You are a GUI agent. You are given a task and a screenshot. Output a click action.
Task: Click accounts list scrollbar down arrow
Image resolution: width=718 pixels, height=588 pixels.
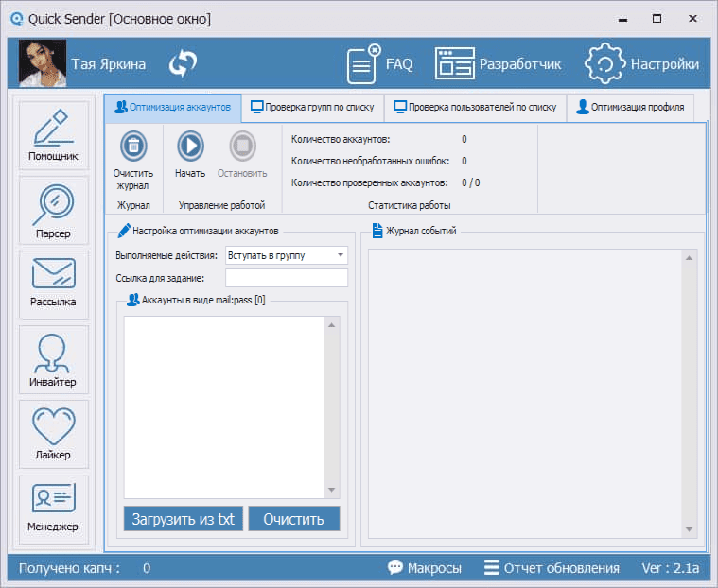pyautogui.click(x=332, y=490)
